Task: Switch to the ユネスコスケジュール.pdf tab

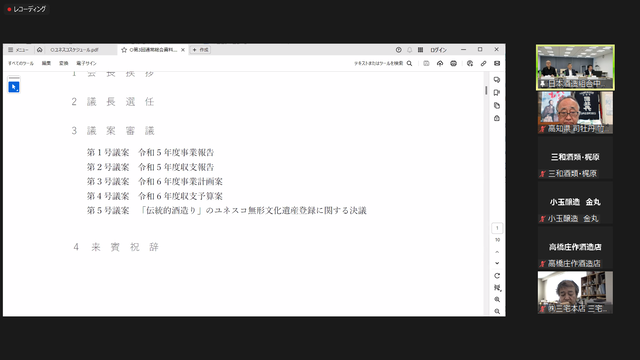Action: pos(74,50)
